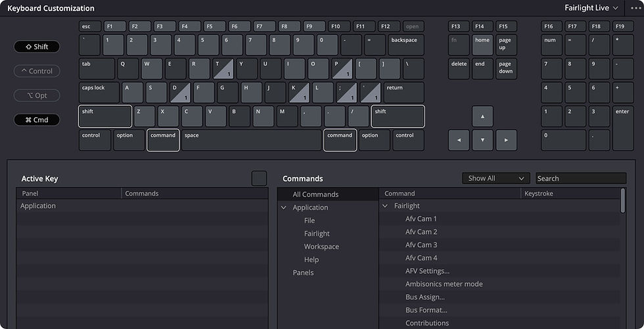
Task: Click the caps lock key
Action: coord(99,93)
